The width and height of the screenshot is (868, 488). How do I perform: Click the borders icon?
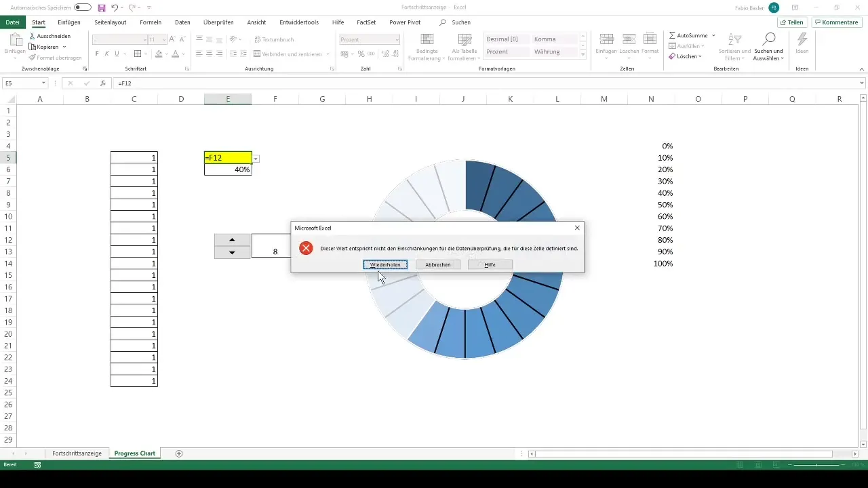(x=137, y=54)
